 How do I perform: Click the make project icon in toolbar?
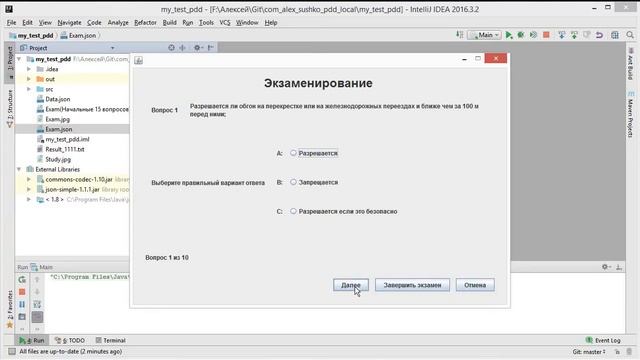pyautogui.click(x=460, y=35)
